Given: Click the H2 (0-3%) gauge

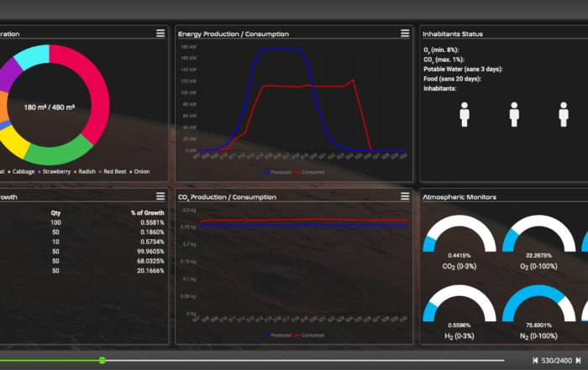Looking at the screenshot, I should pyautogui.click(x=459, y=307).
